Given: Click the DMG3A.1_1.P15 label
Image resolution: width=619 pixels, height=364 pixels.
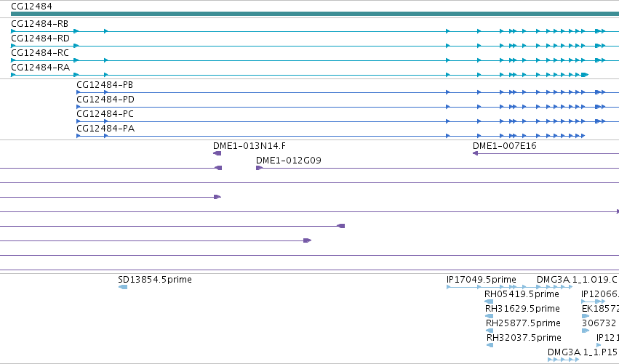Looking at the screenshot, I should coord(583,352).
